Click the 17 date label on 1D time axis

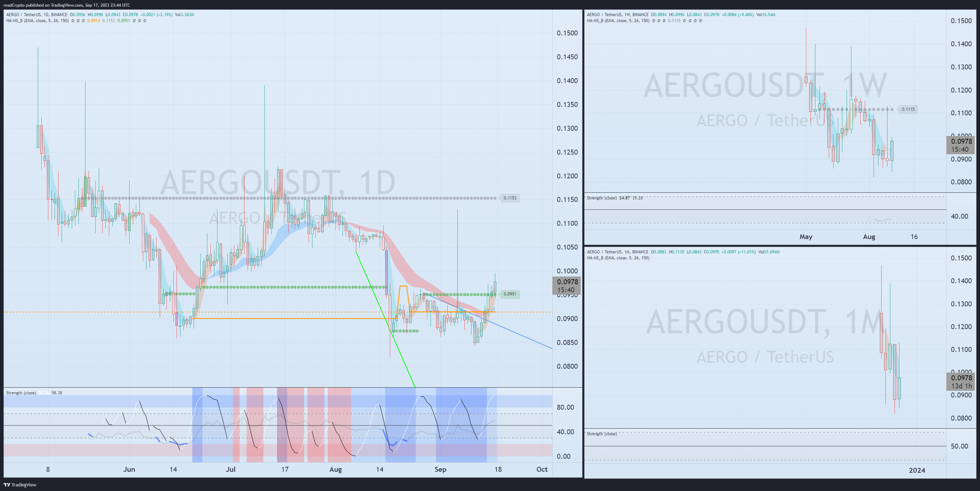(284, 469)
